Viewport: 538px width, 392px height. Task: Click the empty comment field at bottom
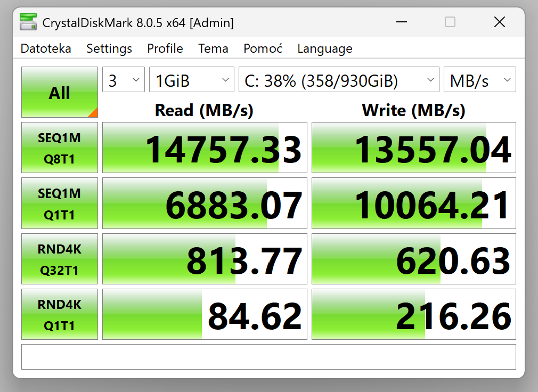pos(268,356)
